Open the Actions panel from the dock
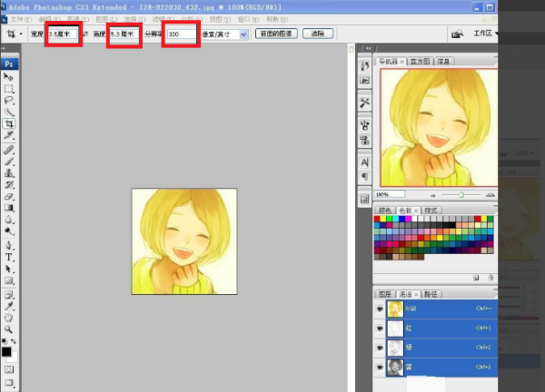Image resolution: width=545 pixels, height=392 pixels. coord(364,81)
